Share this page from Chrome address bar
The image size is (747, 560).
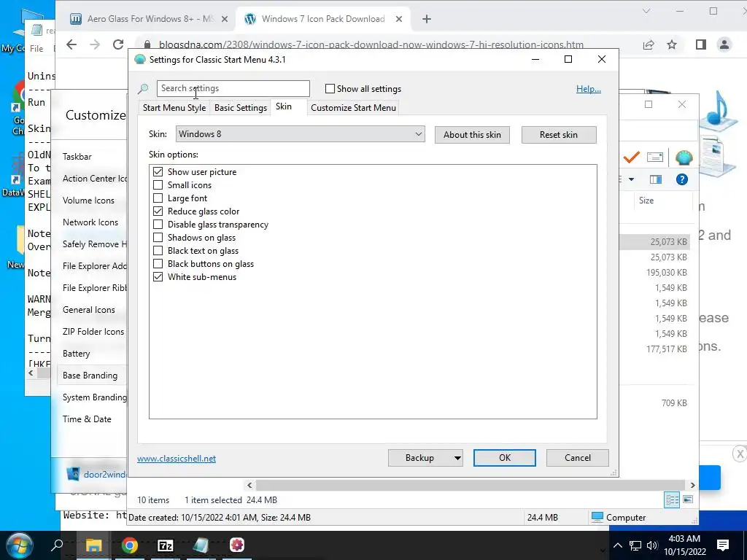(649, 44)
